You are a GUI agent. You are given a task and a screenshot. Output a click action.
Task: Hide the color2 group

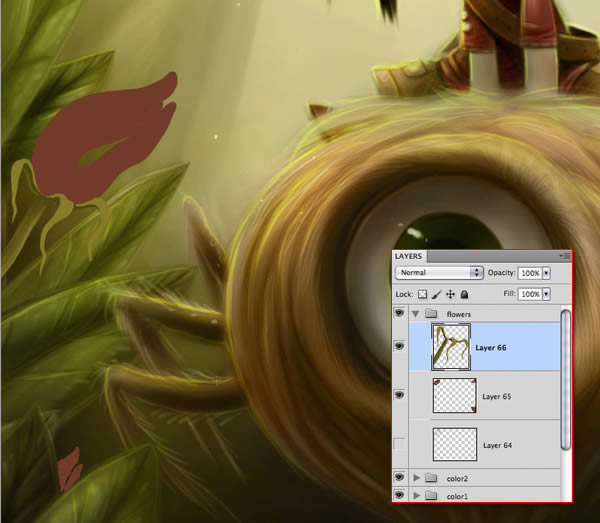[399, 477]
